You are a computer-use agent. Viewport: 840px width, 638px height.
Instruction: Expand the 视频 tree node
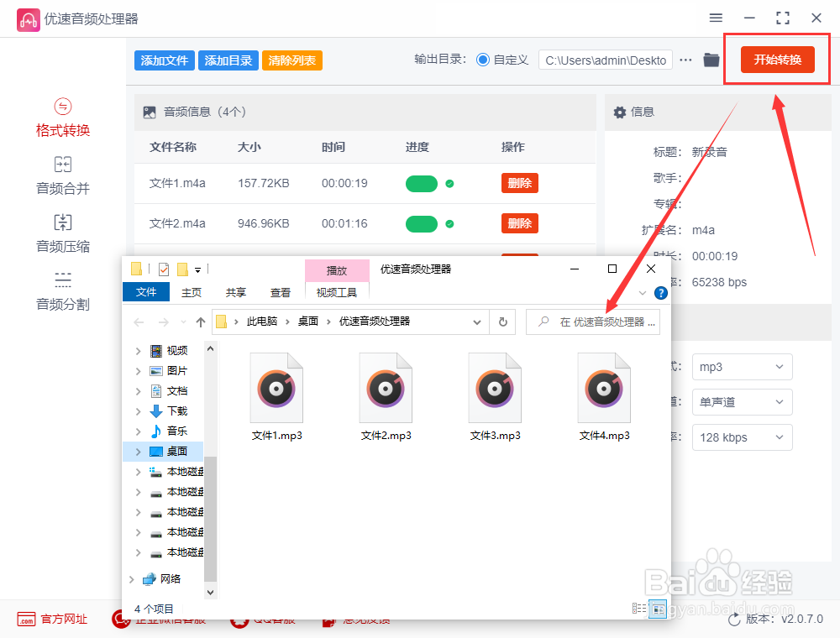[139, 351]
